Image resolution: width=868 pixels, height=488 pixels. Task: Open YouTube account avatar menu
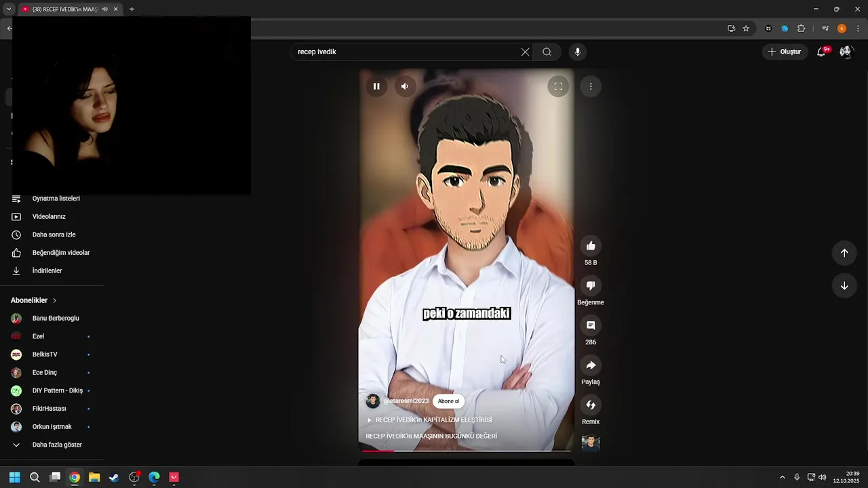coord(846,52)
